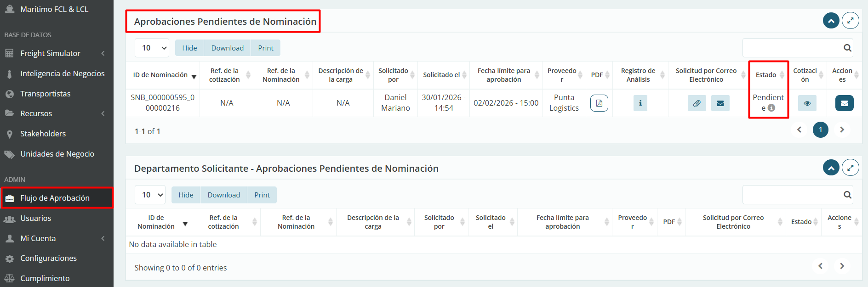Click the info icon under Registro de Análisis

pos(640,103)
